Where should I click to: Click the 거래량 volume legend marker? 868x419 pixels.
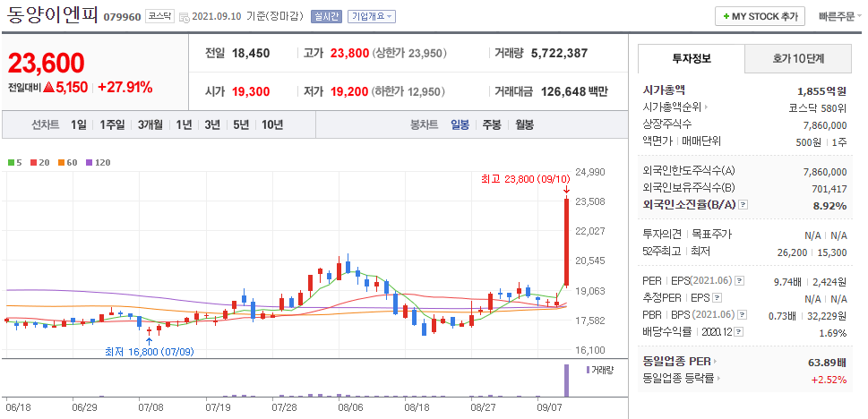point(589,369)
